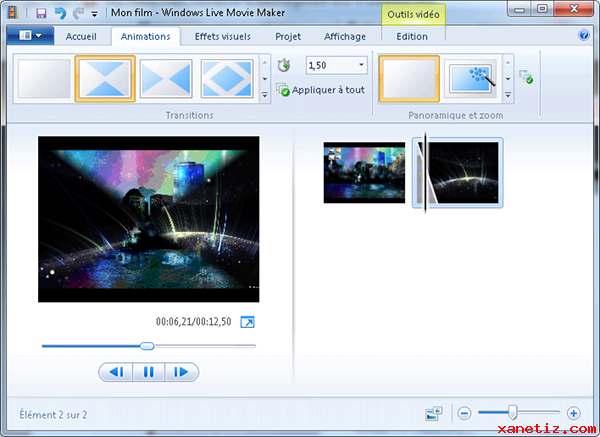The width and height of the screenshot is (600, 437).
Task: Switch preview to full screen
Action: click(x=247, y=322)
